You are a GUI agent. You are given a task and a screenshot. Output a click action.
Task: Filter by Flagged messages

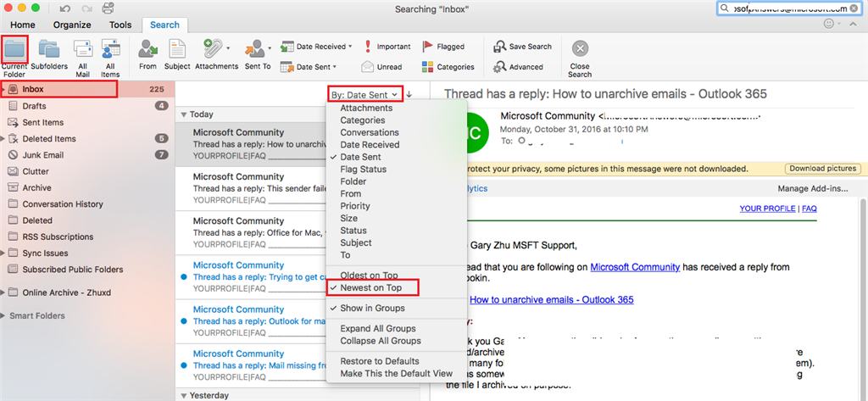(443, 47)
